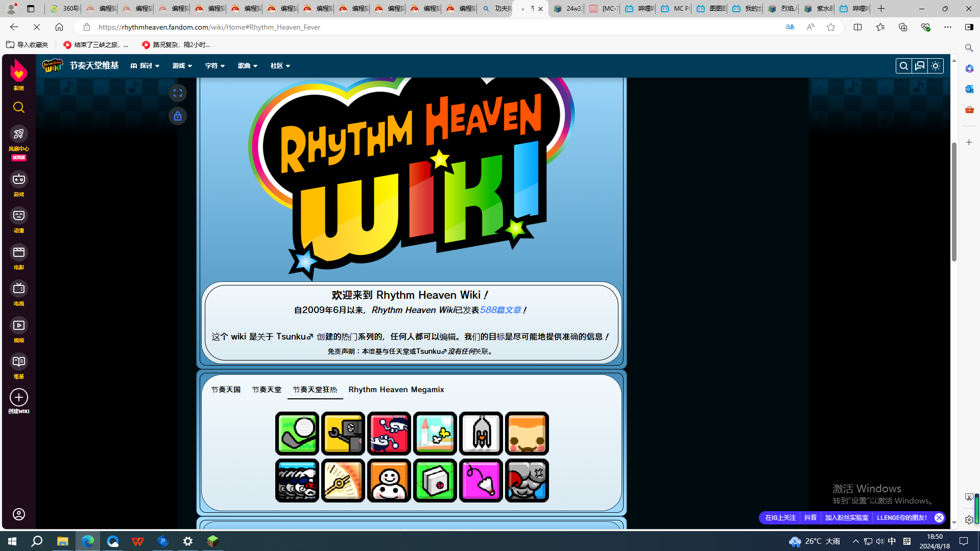
Task: Open the green background cube game icon
Action: 435,481
